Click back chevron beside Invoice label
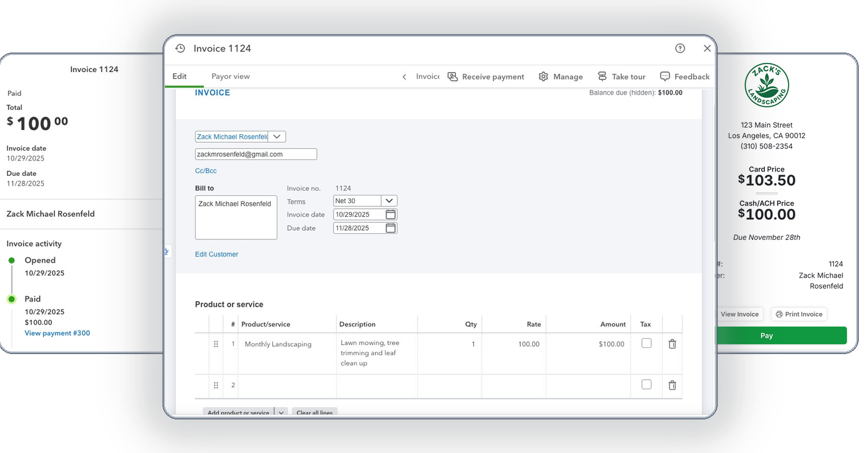The image size is (868, 453). point(404,77)
